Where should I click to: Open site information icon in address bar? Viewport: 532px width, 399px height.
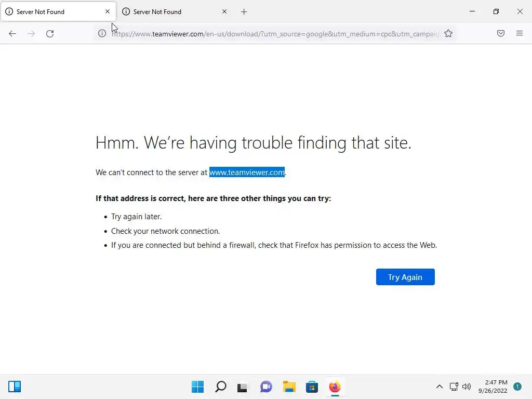tap(102, 33)
